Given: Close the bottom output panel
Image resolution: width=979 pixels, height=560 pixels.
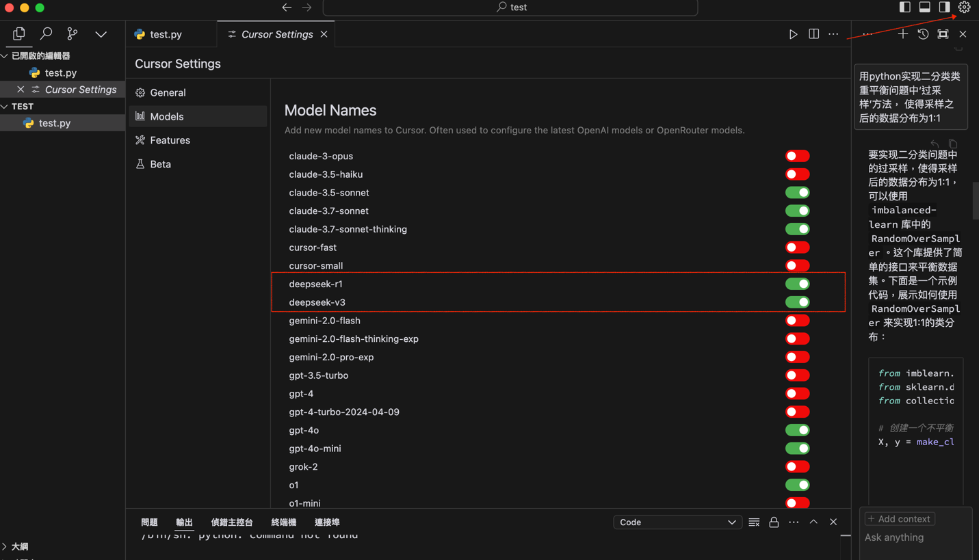Looking at the screenshot, I should [833, 522].
